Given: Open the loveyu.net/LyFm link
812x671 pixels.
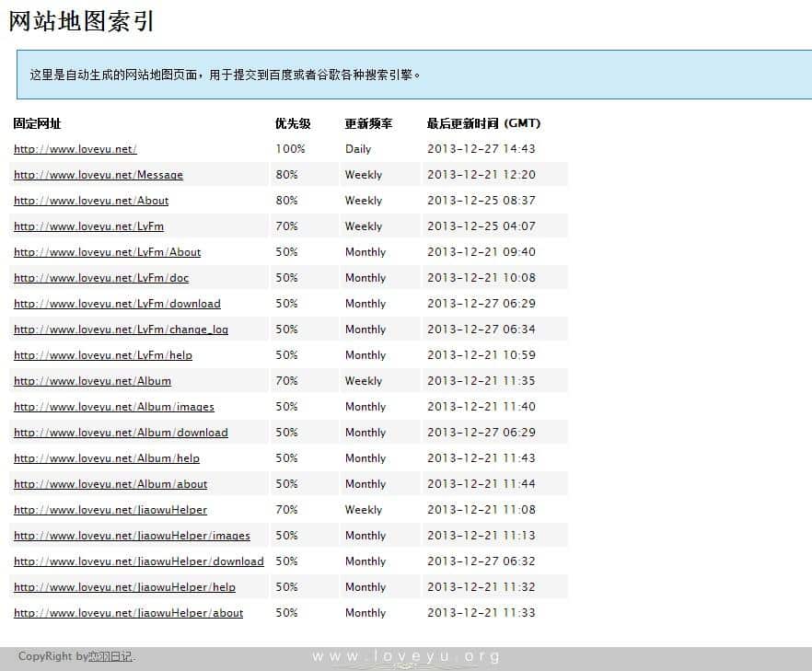Looking at the screenshot, I should click(88, 226).
